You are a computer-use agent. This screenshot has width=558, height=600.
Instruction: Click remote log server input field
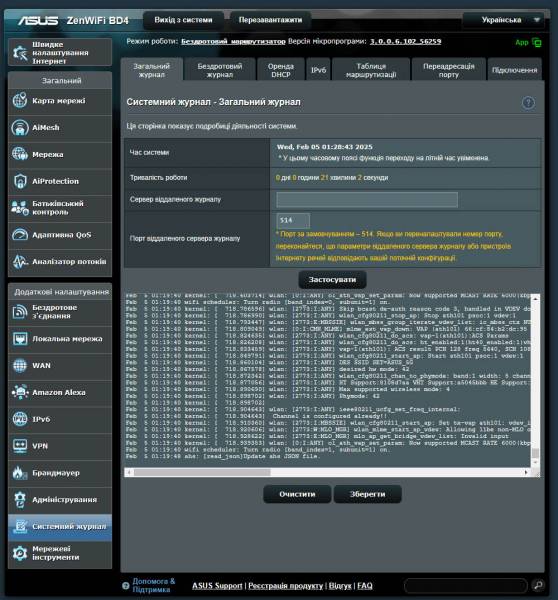[367, 200]
